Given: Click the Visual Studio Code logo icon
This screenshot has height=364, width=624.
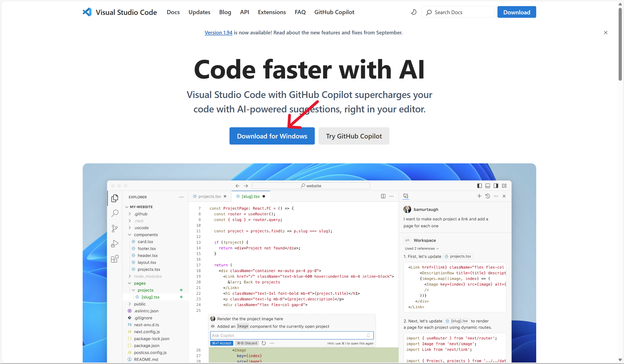Looking at the screenshot, I should (87, 12).
